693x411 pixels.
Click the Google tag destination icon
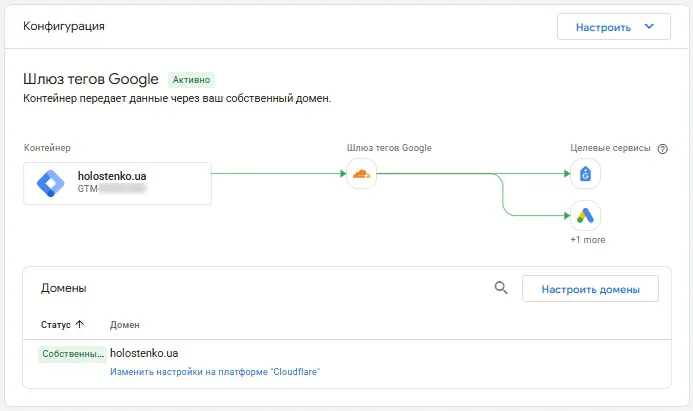[585, 174]
